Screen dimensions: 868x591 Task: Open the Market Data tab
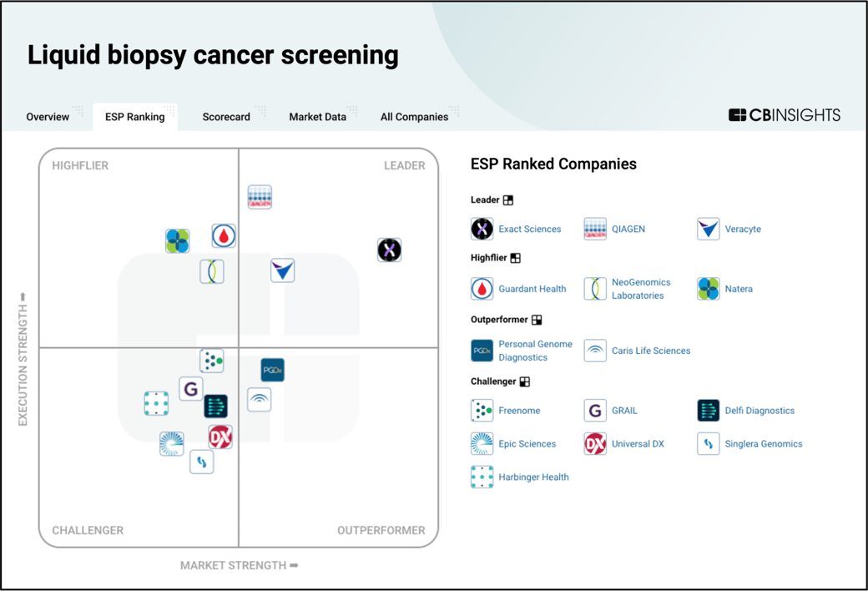point(318,117)
